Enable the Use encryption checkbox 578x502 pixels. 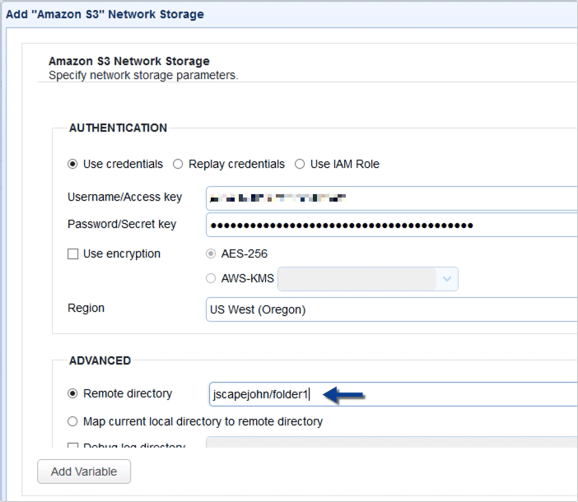pos(73,254)
